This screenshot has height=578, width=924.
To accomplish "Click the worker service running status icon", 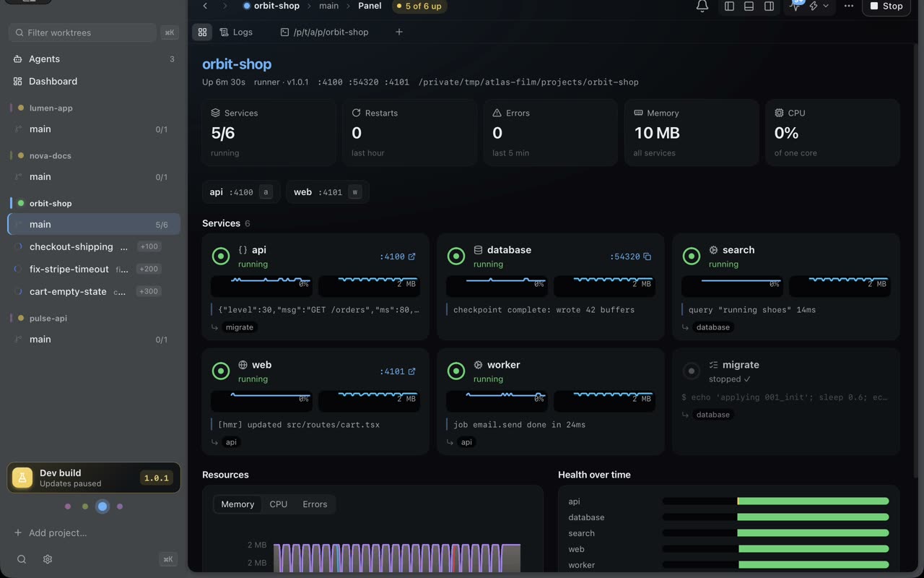I will click(x=456, y=371).
